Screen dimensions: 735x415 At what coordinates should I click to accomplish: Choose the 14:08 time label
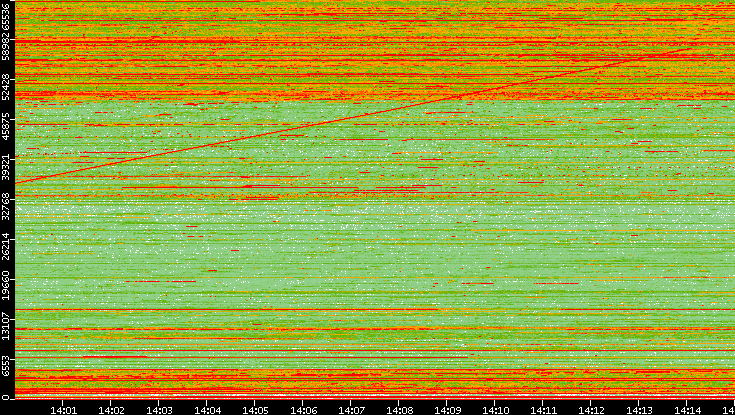(399, 410)
